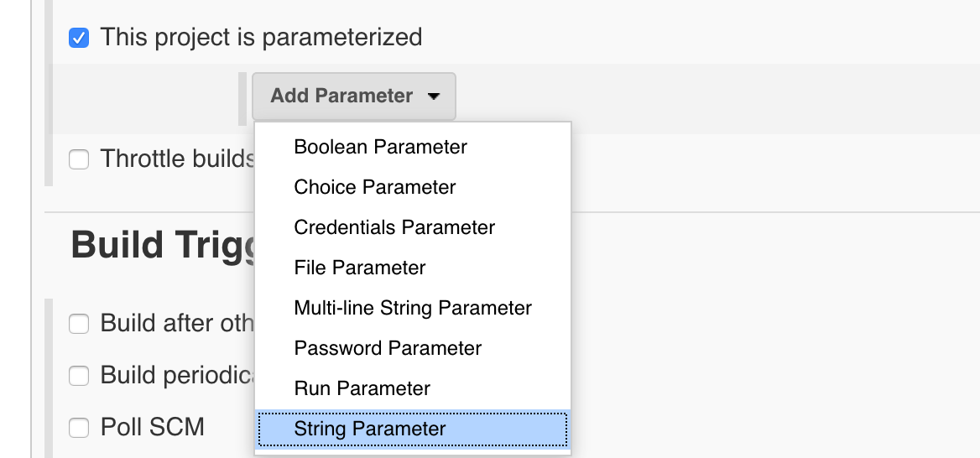
Task: Select Boolean Parameter from the menu
Action: (x=380, y=147)
